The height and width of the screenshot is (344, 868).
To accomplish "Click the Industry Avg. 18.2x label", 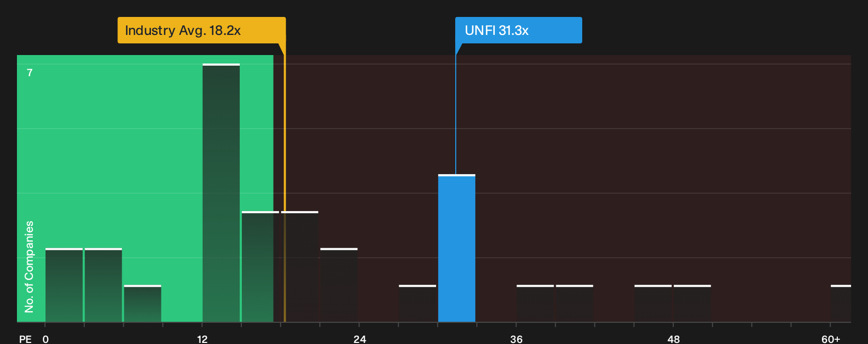I will click(x=201, y=30).
